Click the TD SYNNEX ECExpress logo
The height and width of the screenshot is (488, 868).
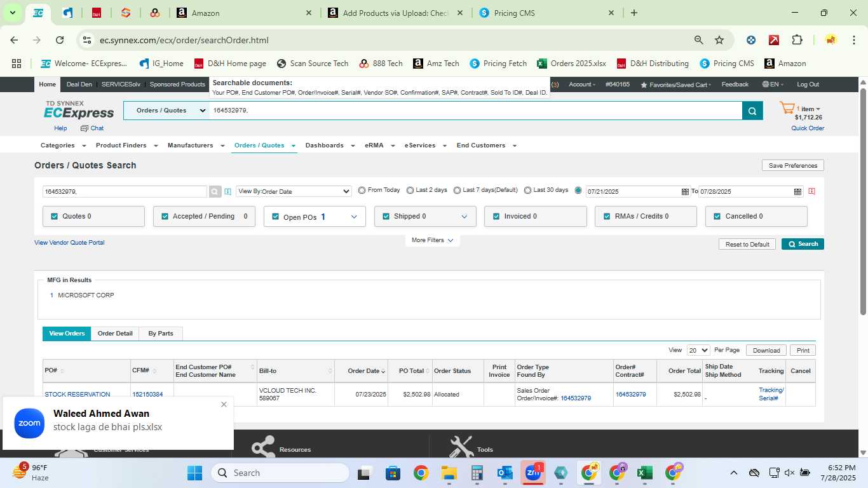tap(79, 110)
